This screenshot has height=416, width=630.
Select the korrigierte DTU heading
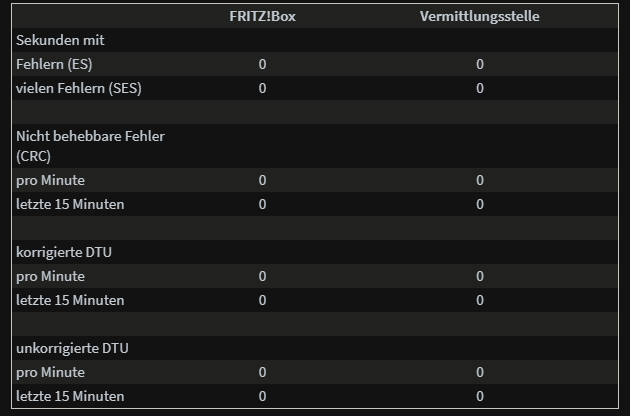click(x=64, y=252)
